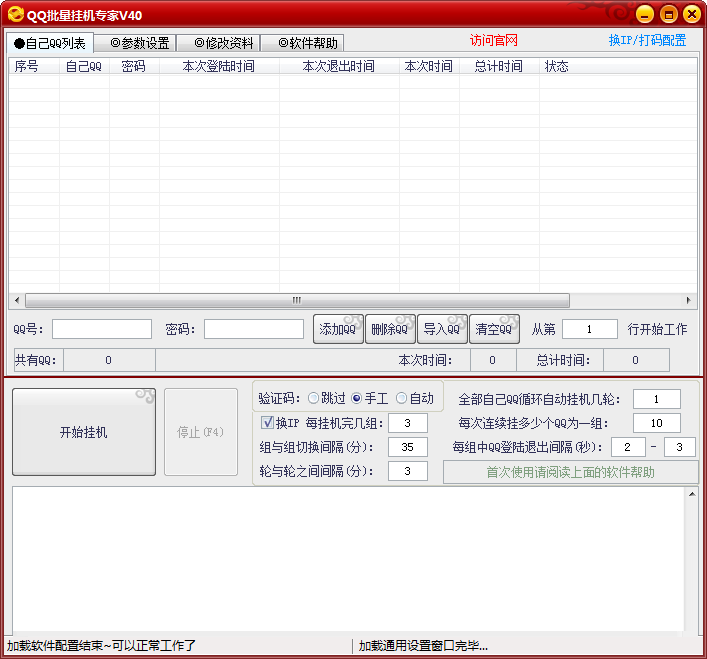Click the QQ app logo icon in title bar

tap(15, 14)
